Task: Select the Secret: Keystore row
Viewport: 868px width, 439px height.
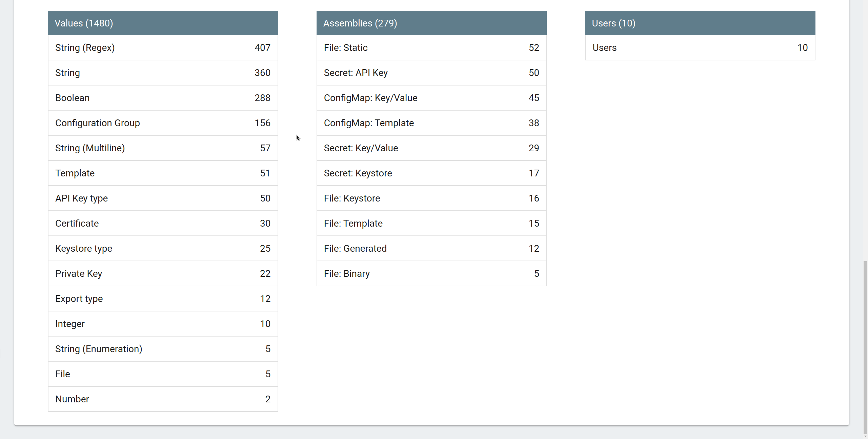Action: point(431,173)
